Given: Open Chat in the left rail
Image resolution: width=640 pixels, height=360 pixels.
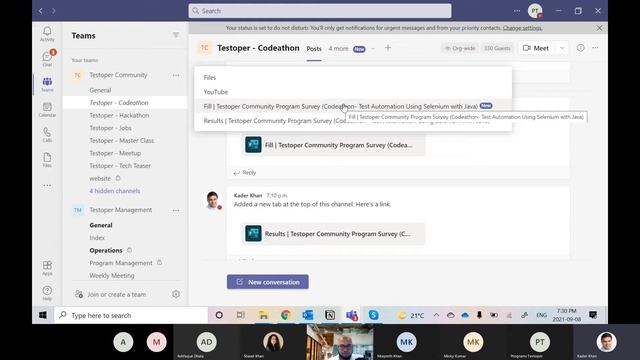Looking at the screenshot, I should (x=47, y=59).
